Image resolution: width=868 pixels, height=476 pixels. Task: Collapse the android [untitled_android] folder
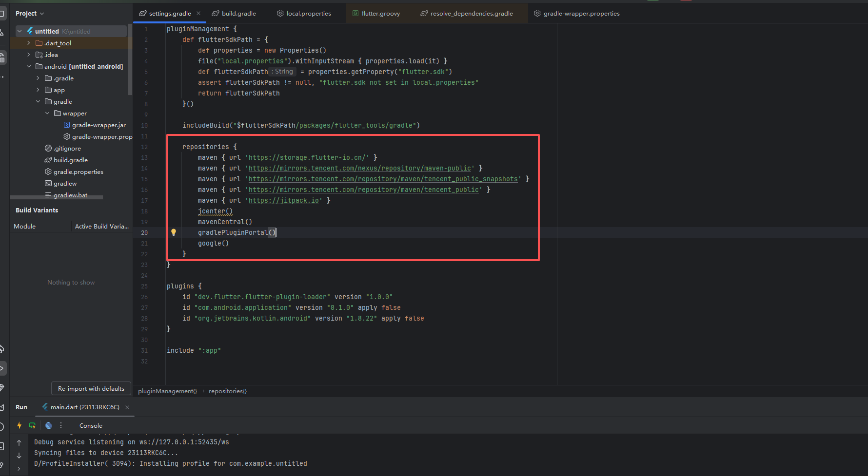[x=28, y=66]
